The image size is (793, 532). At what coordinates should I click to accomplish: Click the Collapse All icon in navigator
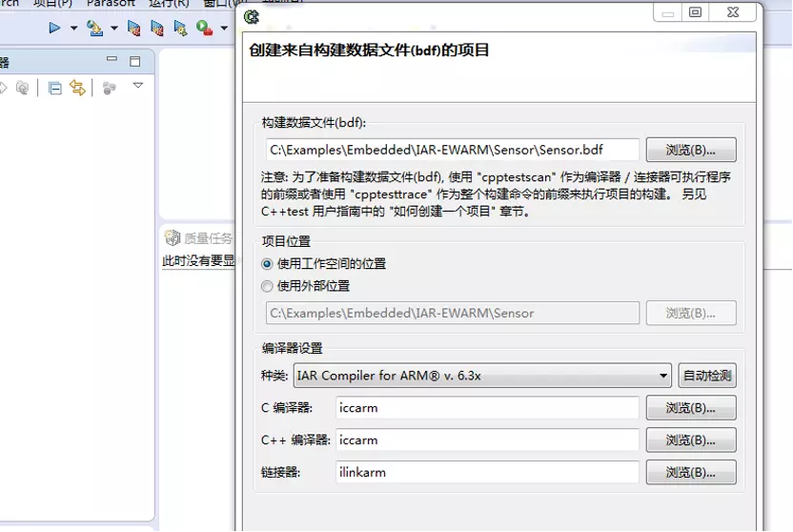pyautogui.click(x=54, y=89)
